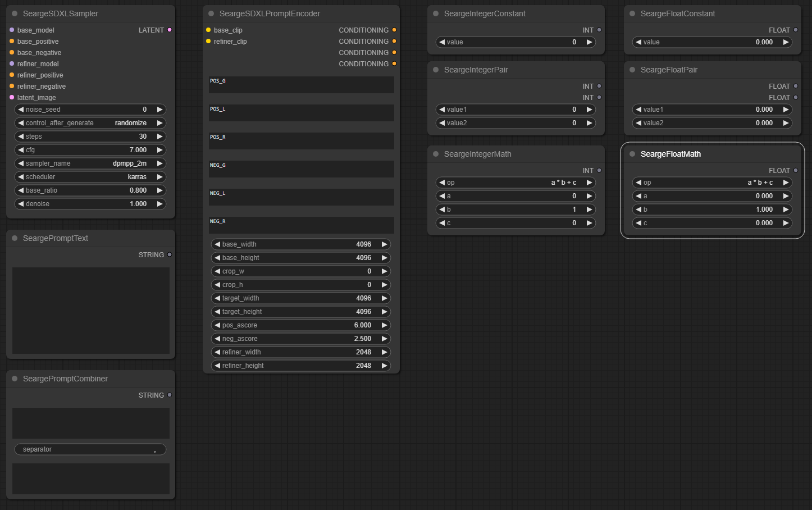Open the SeargeIntegerMath op dropdown

(516, 183)
